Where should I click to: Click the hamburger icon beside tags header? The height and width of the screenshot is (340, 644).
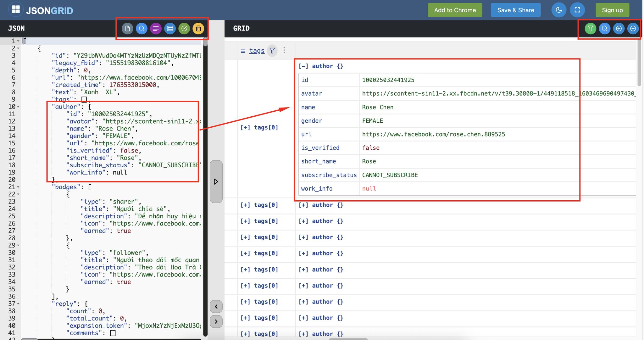coord(243,51)
